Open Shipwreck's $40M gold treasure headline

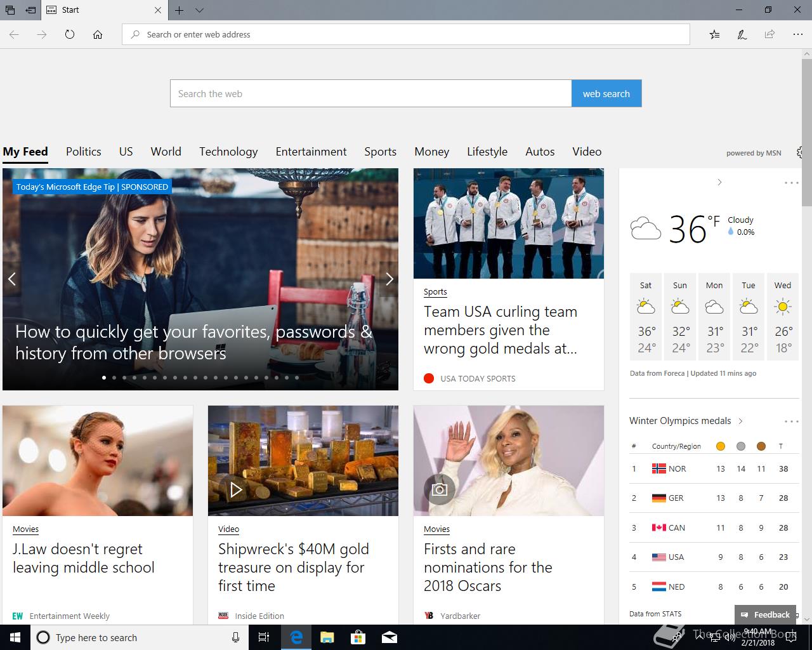pos(294,567)
